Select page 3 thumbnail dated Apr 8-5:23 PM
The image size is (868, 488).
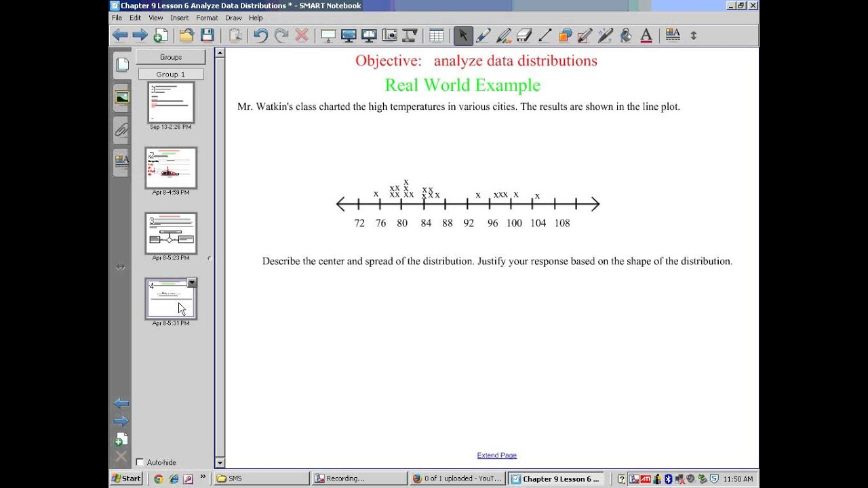(x=171, y=234)
